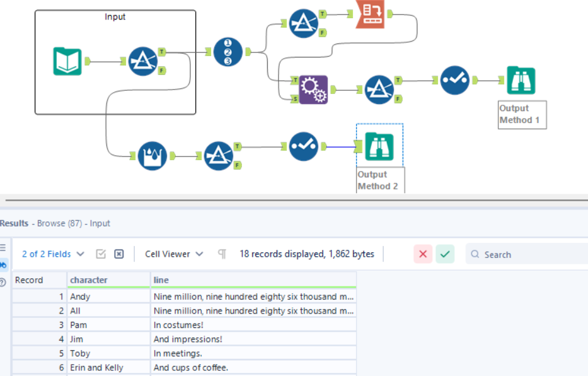The height and width of the screenshot is (376, 588).
Task: Click the 'And cups of coffee.' line cell
Action: click(253, 368)
